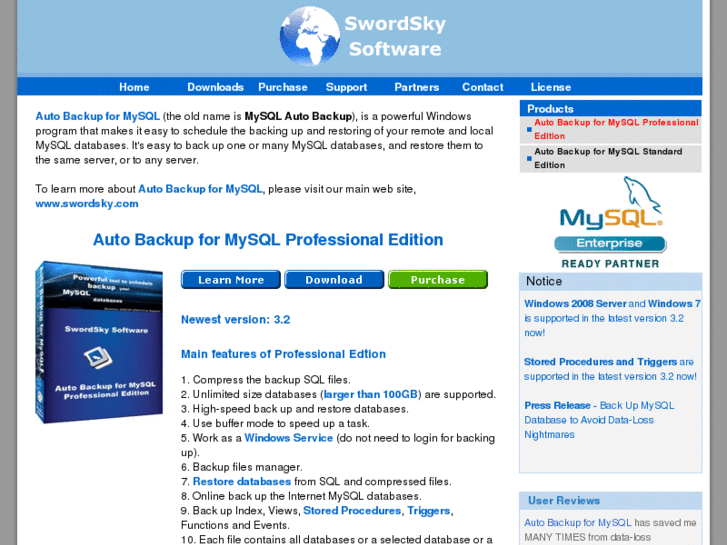
Task: Click 'Compress the backup SQL files' item
Action: (x=266, y=380)
